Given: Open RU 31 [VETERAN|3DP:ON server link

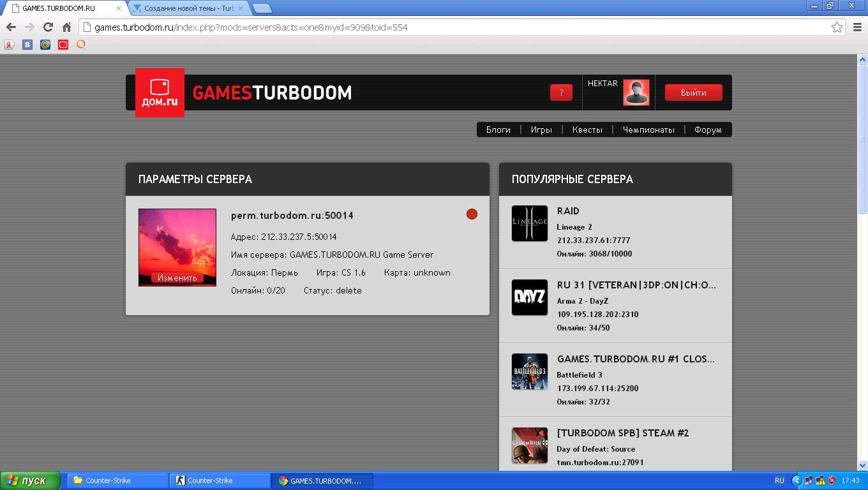Looking at the screenshot, I should (636, 285).
